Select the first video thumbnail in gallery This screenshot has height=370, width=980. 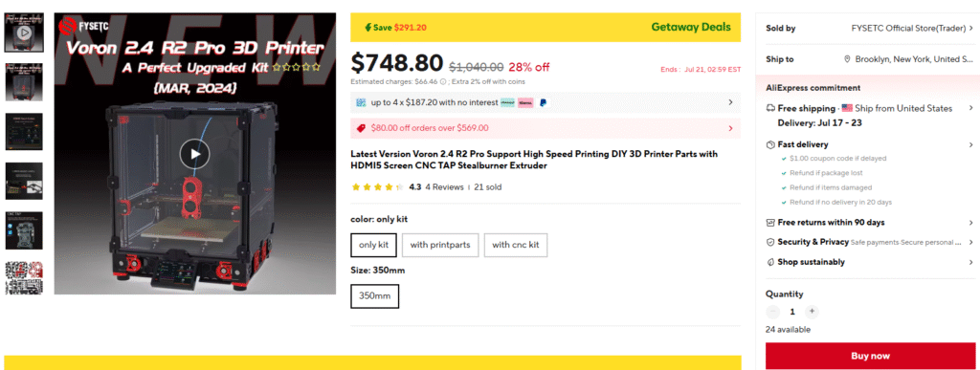point(24,32)
